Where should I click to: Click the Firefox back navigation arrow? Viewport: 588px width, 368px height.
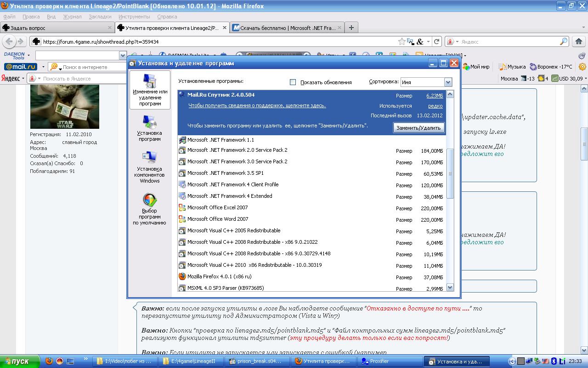9,41
